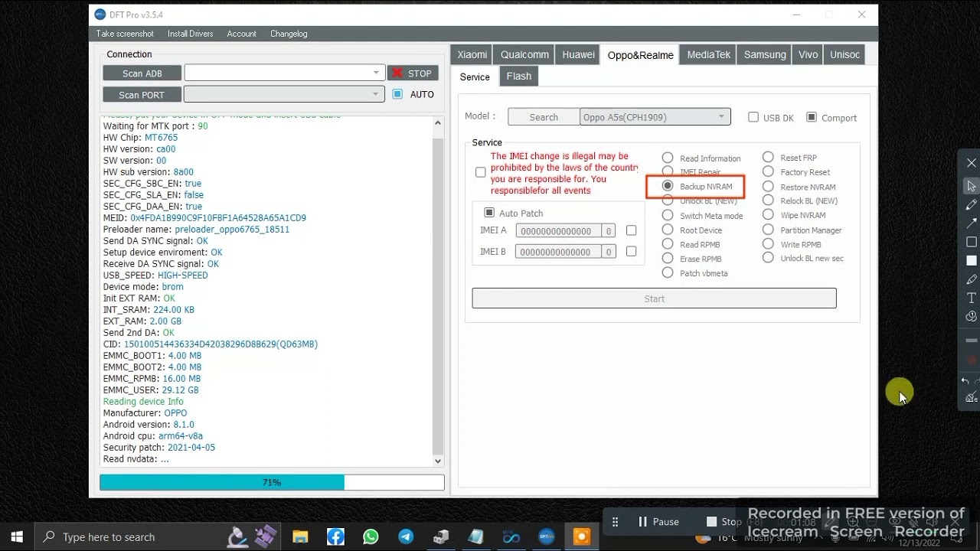Open the Account menu
The image size is (980, 551).
(x=242, y=34)
